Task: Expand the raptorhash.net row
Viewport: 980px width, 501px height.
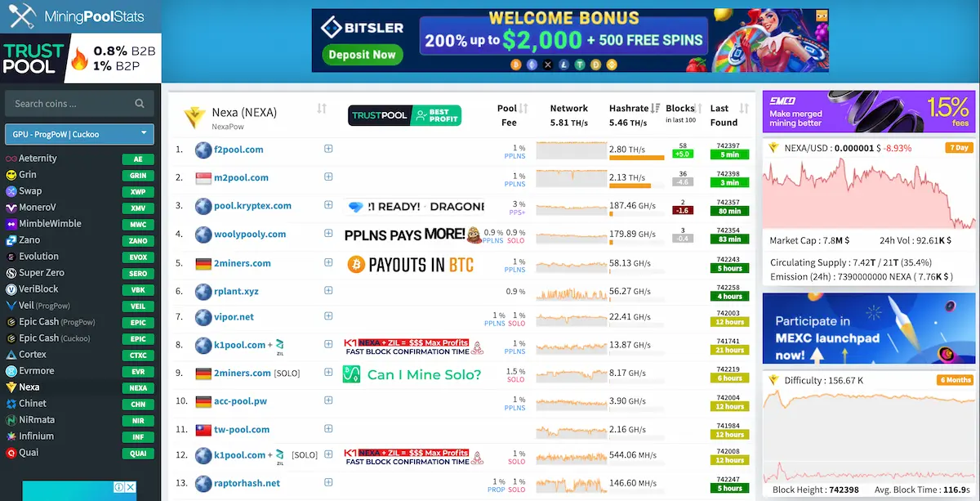Action: (328, 482)
